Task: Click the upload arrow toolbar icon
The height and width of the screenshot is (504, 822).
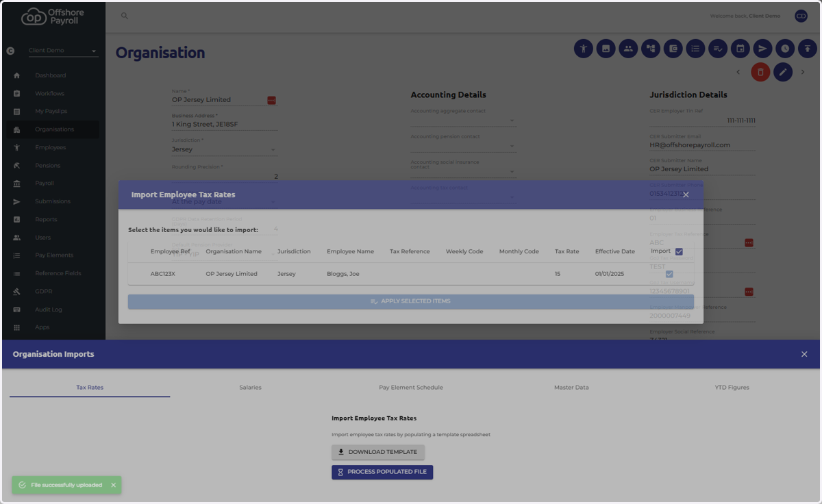Action: pos(808,49)
